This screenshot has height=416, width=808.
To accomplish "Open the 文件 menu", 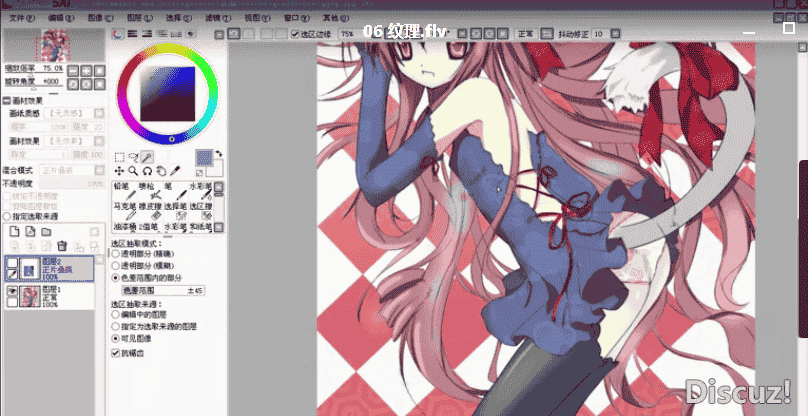I will point(22,18).
